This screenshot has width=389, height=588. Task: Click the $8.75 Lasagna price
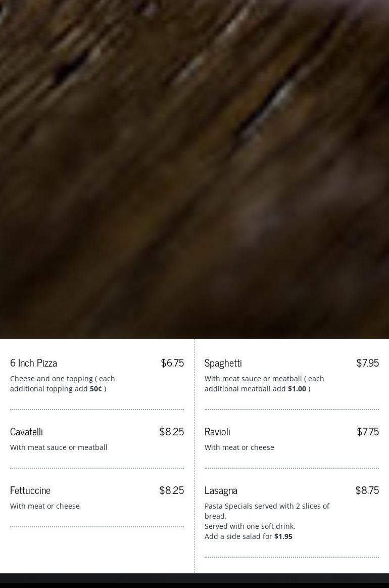pyautogui.click(x=367, y=490)
